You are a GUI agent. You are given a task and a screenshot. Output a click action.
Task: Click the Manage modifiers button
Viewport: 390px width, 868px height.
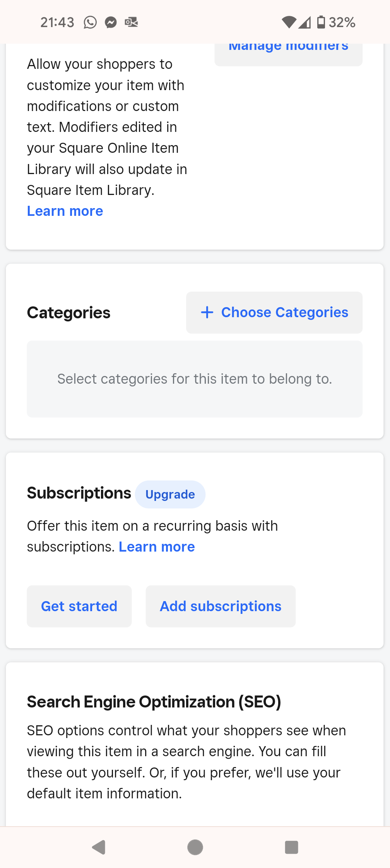click(x=288, y=50)
